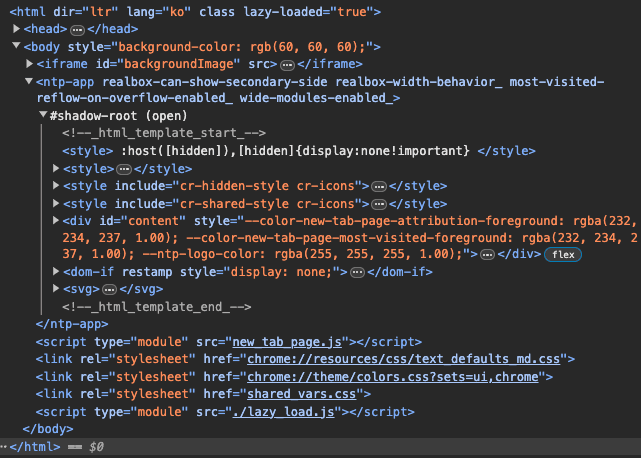Collapse the ntp-app element
This screenshot has width=641, height=458.
coord(29,81)
